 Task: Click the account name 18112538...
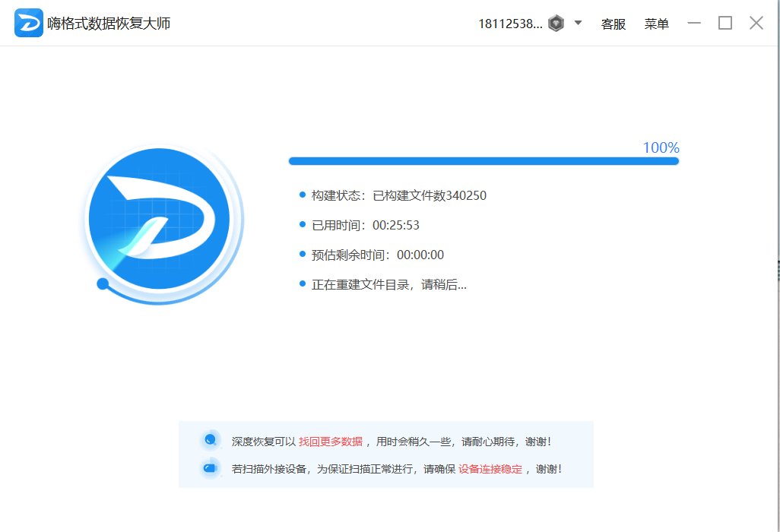pos(512,23)
